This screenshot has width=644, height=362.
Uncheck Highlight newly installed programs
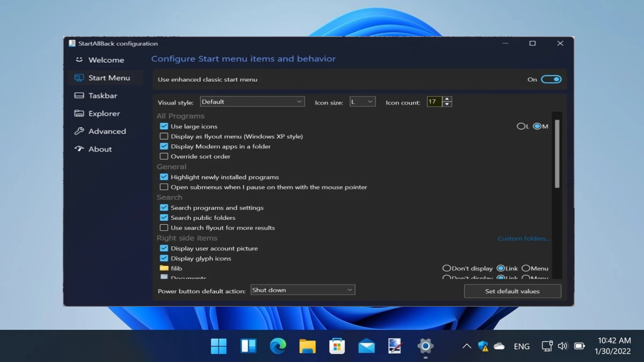tap(164, 177)
